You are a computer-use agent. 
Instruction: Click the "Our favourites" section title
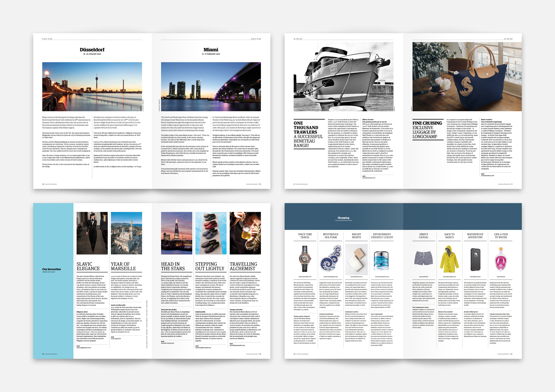(51, 269)
